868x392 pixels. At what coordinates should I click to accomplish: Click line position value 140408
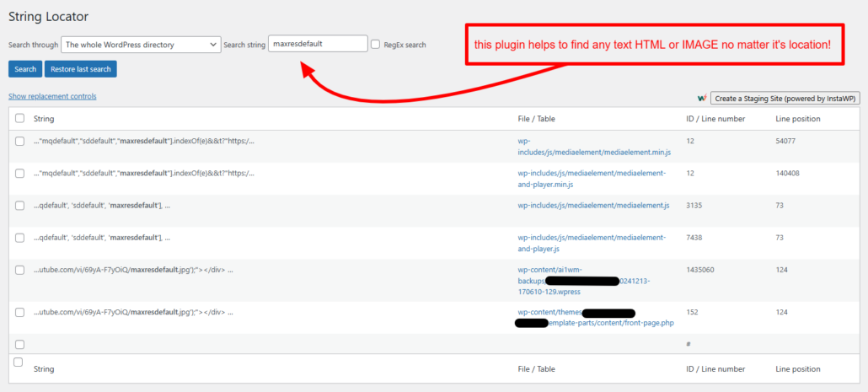pos(787,174)
